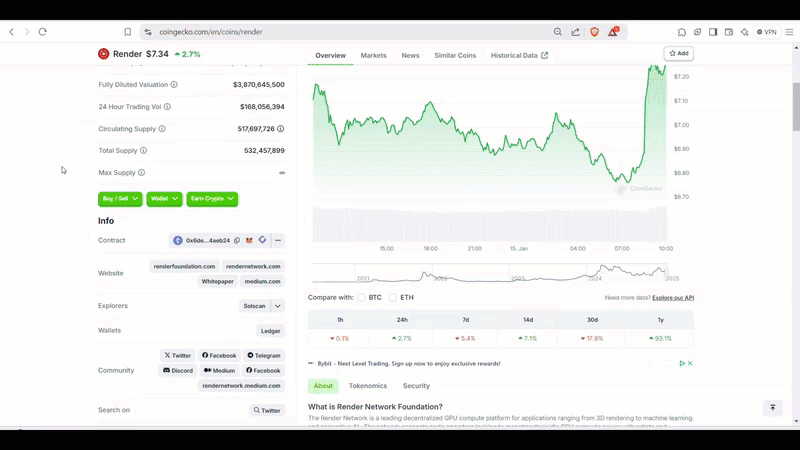The height and width of the screenshot is (450, 800).
Task: Open the Historical Data tab
Action: tap(519, 55)
